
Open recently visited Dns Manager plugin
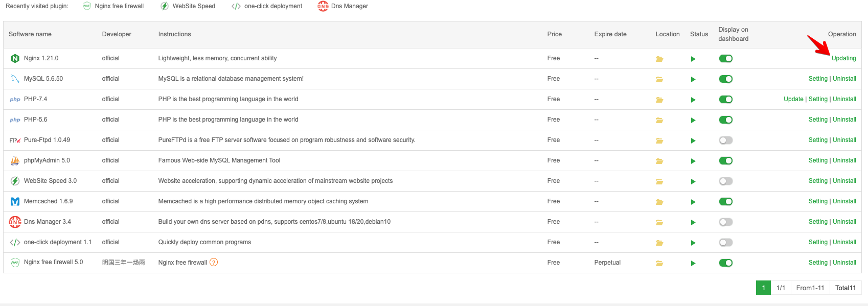(349, 6)
